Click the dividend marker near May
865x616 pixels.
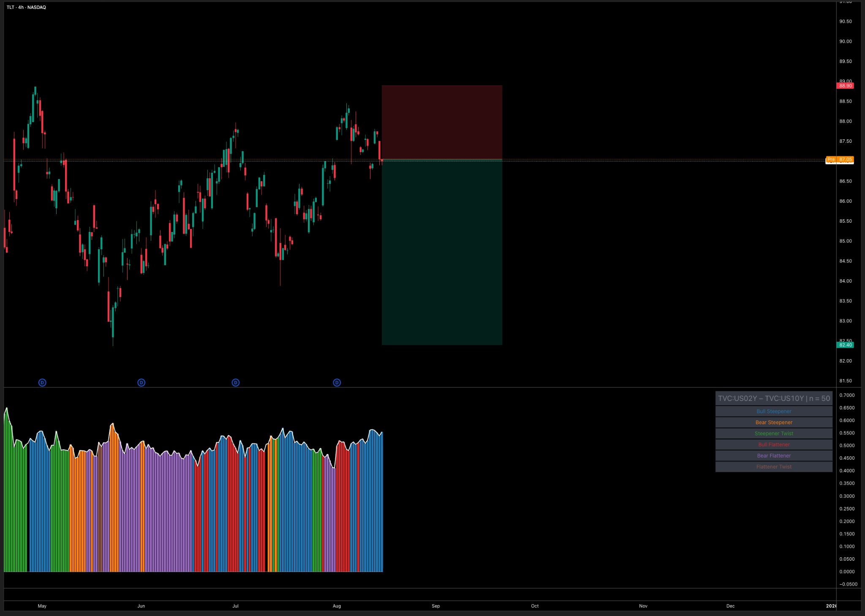pyautogui.click(x=42, y=383)
